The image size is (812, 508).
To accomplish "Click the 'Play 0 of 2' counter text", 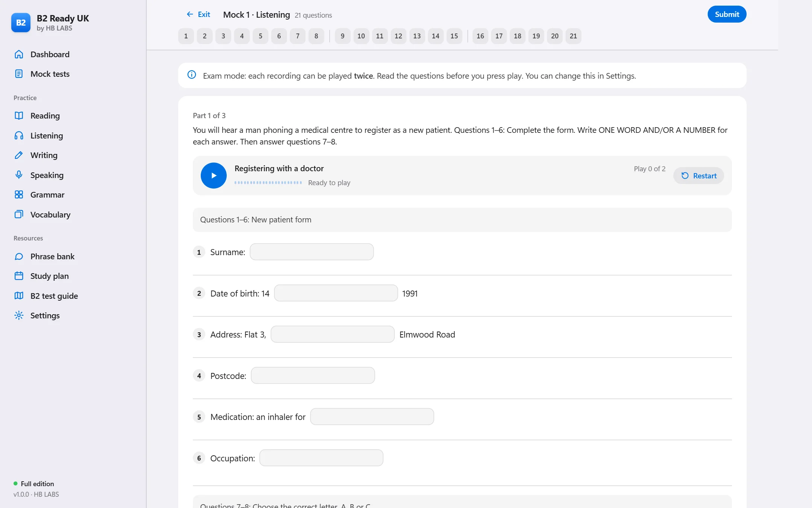I will pos(650,169).
